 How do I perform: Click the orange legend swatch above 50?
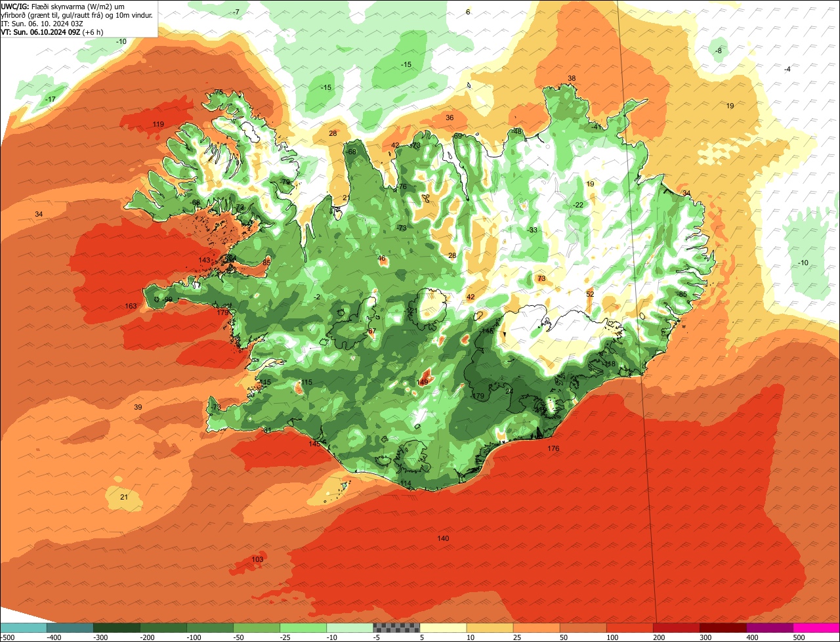click(x=583, y=628)
